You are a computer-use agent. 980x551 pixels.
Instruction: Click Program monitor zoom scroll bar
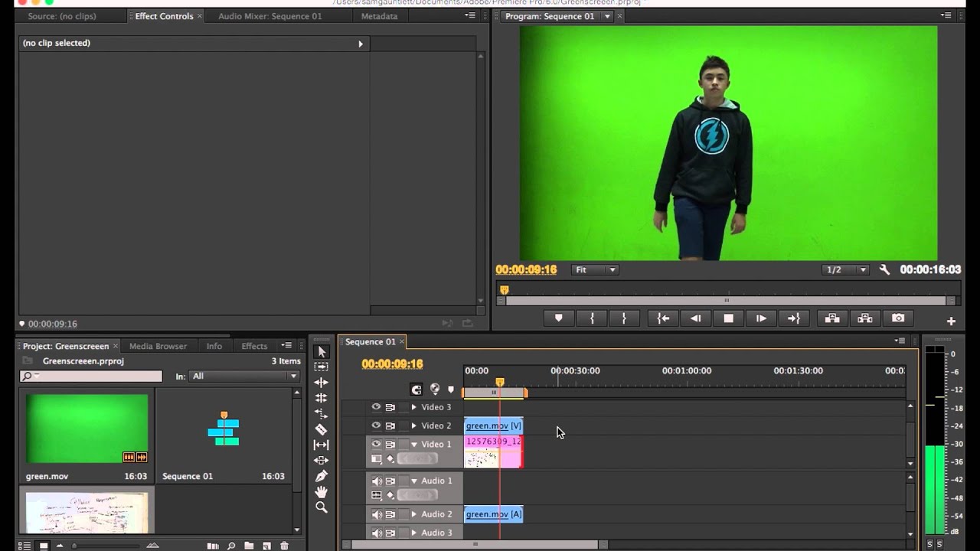click(727, 301)
